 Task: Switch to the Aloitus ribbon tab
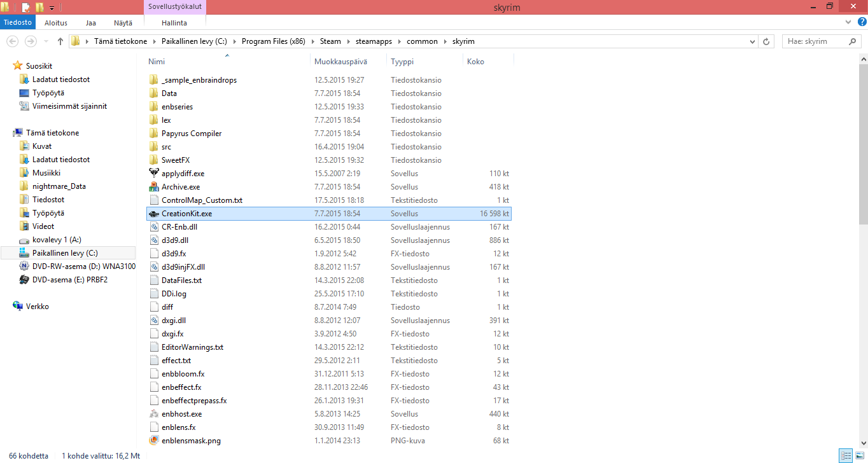coord(56,23)
